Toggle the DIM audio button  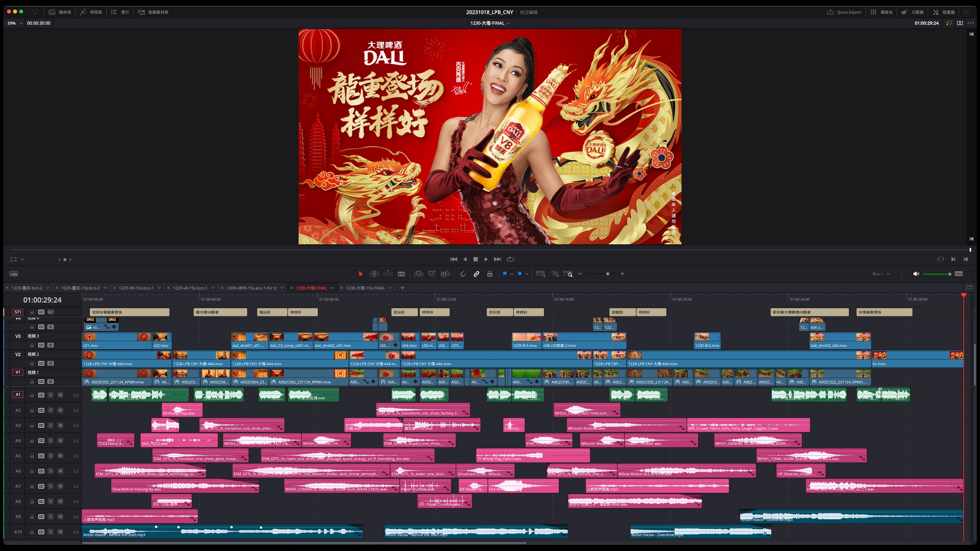959,274
